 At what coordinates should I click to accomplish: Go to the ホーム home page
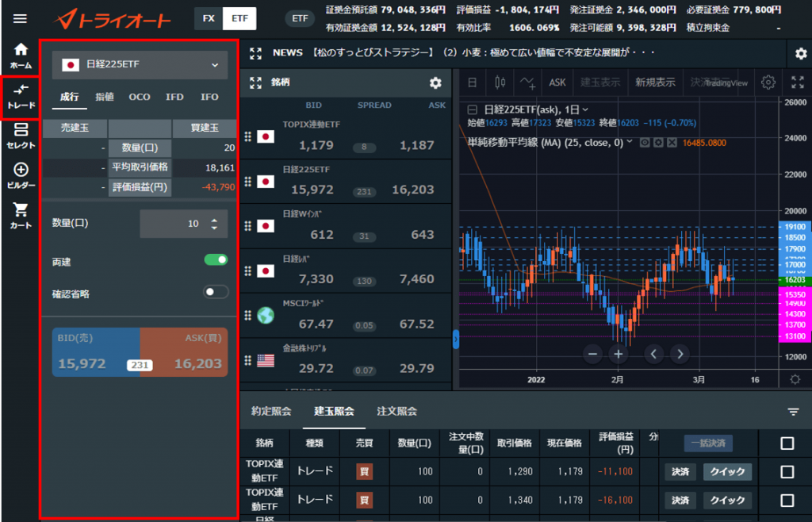pos(21,56)
